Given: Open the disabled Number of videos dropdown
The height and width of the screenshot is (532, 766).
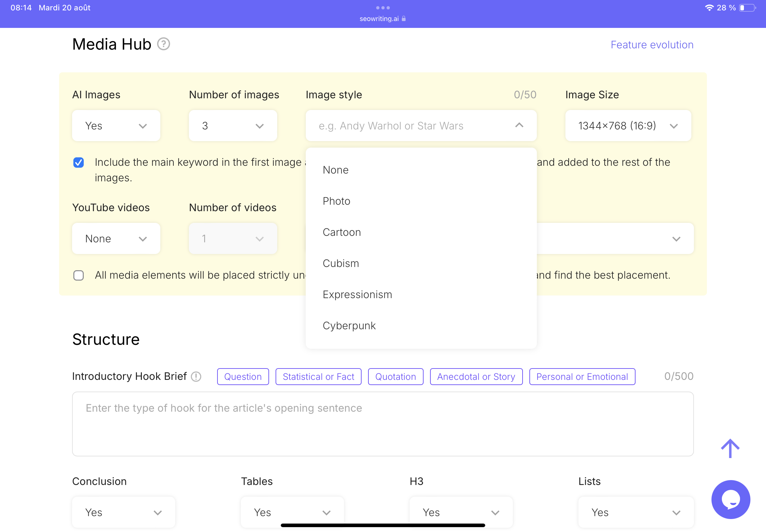Looking at the screenshot, I should pos(233,238).
